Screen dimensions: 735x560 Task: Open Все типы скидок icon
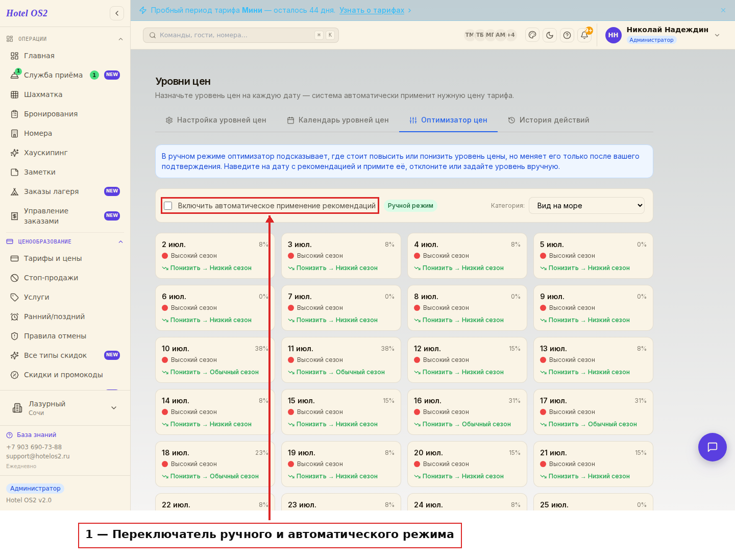click(14, 355)
